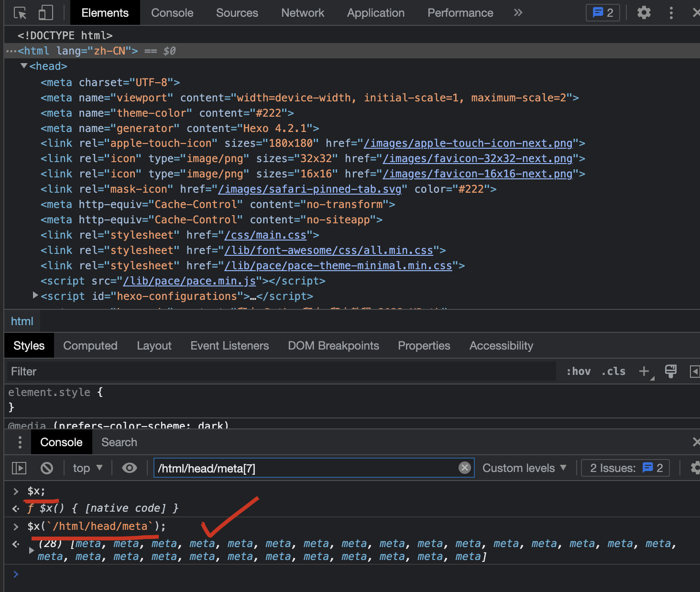Activate the inspect element picker icon

coord(20,13)
